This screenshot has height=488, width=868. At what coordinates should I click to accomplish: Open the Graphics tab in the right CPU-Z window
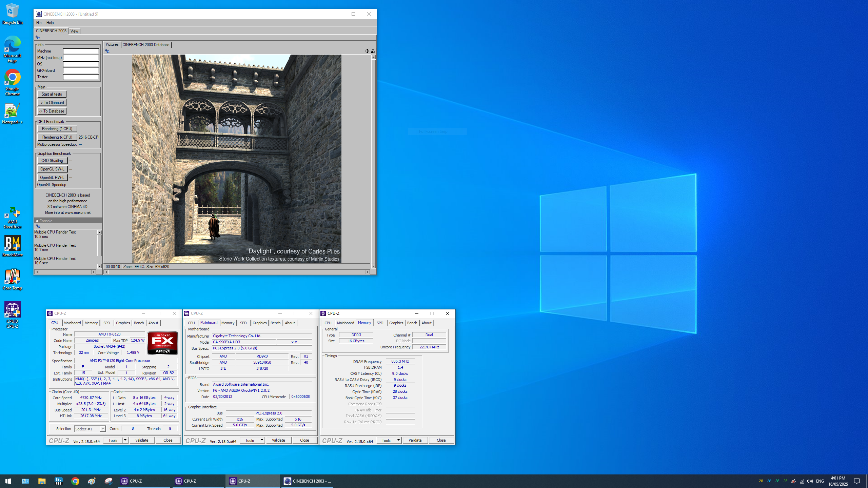[x=396, y=323]
